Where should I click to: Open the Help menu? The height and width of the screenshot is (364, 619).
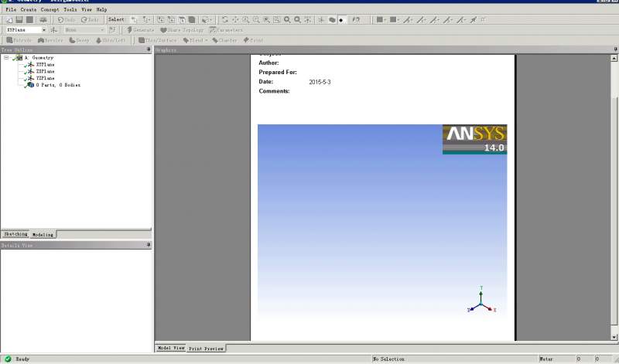tap(101, 9)
